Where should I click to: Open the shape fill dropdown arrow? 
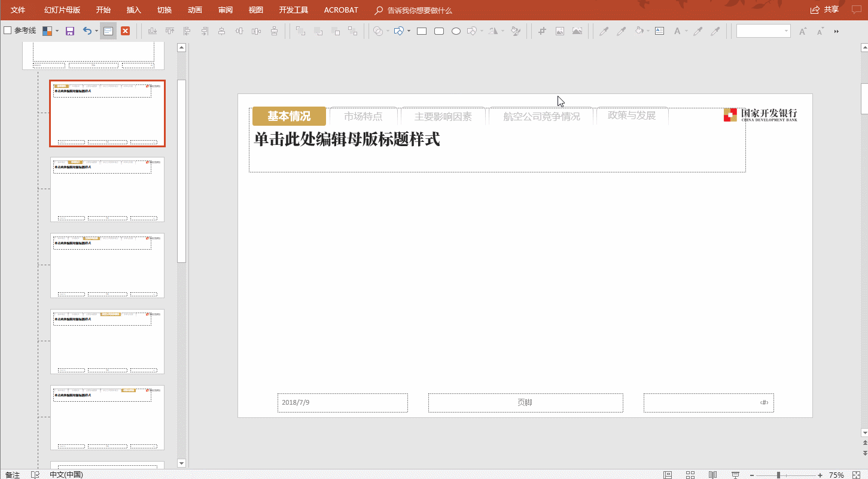(649, 31)
